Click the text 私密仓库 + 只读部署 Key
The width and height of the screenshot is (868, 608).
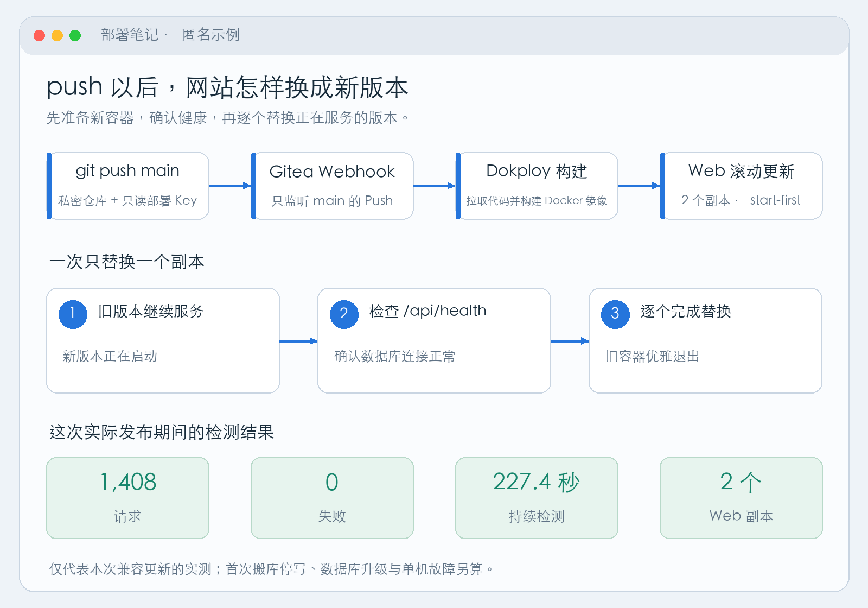(127, 200)
